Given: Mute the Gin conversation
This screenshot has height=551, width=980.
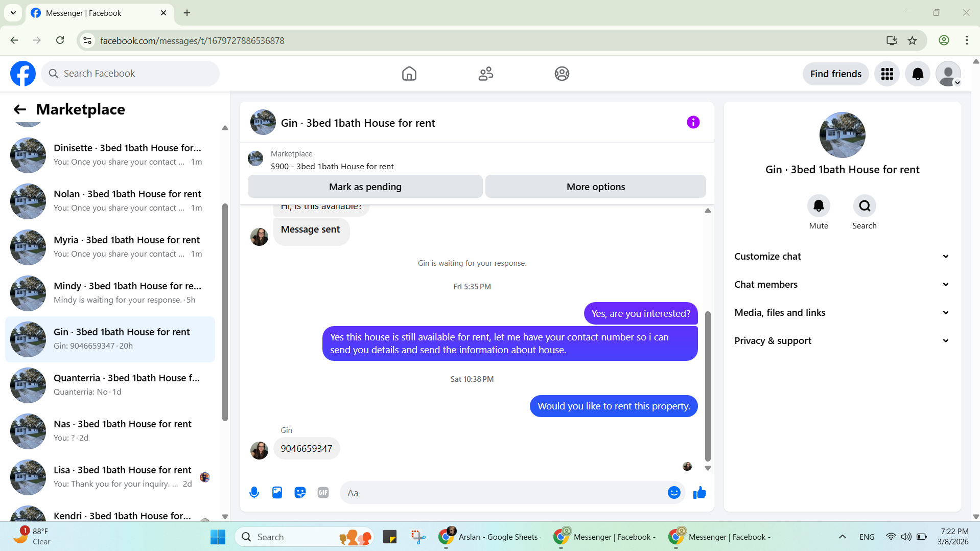Looking at the screenshot, I should [x=819, y=206].
